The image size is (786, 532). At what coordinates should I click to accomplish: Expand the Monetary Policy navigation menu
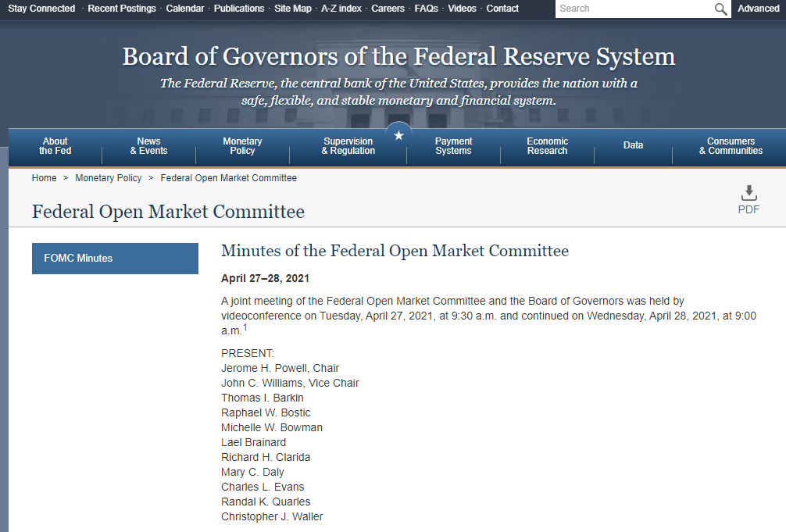(x=242, y=146)
